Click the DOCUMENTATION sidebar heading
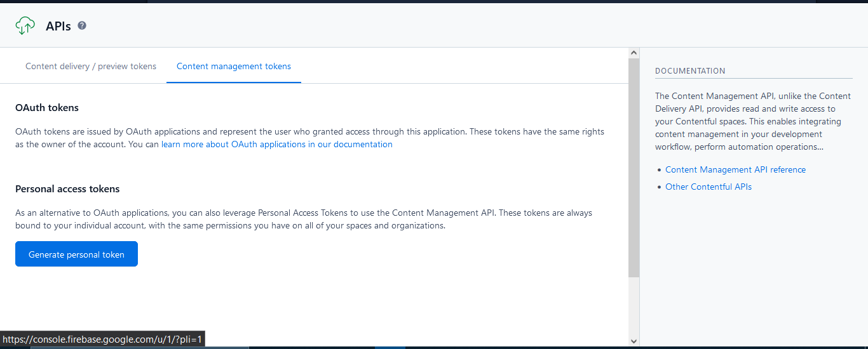Viewport: 868px width, 349px height. point(690,71)
